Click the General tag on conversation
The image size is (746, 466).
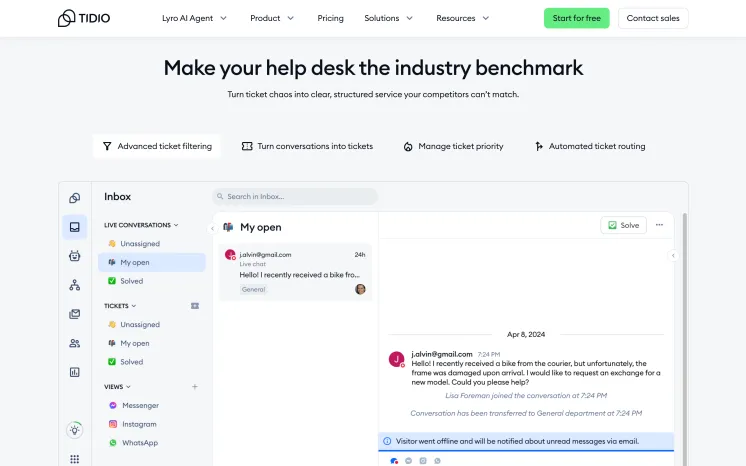[x=254, y=289]
